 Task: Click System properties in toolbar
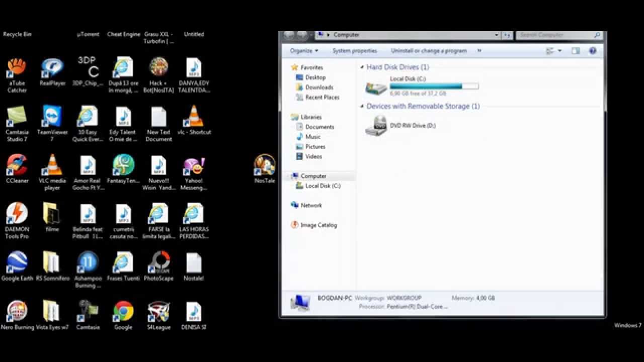(x=355, y=51)
